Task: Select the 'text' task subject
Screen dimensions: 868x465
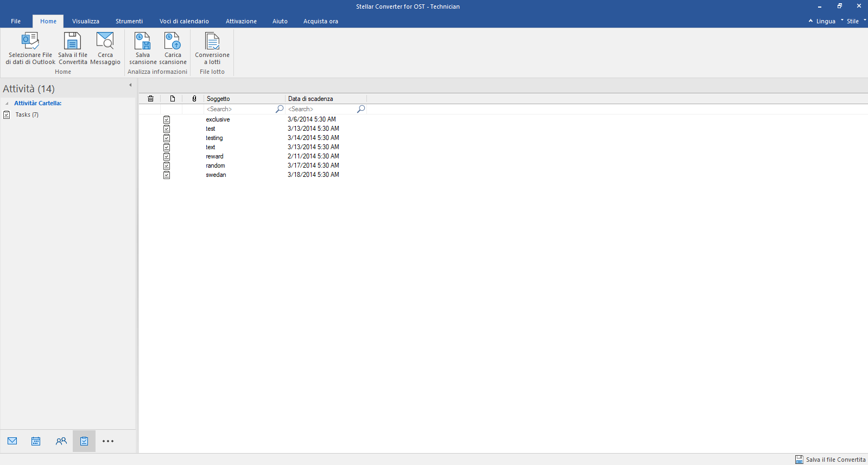Action: tap(210, 147)
